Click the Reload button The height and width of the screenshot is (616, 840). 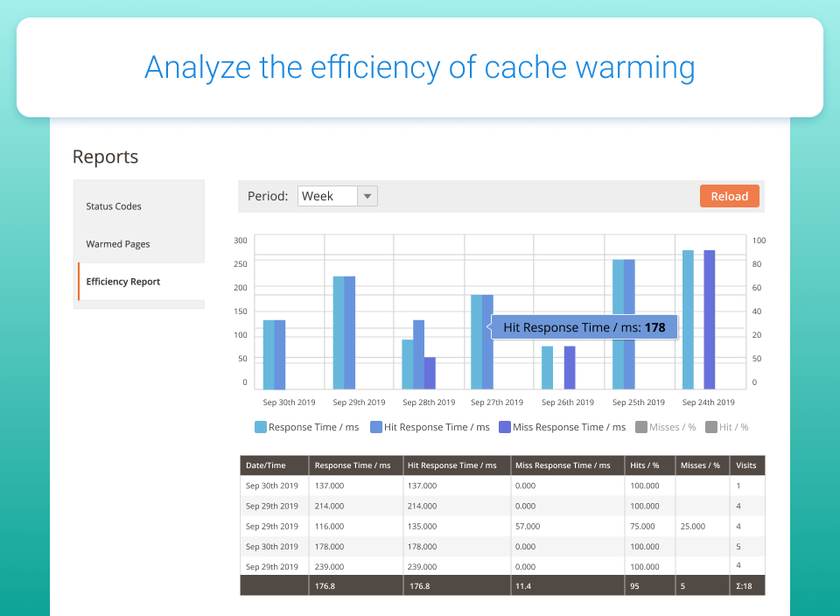click(729, 196)
